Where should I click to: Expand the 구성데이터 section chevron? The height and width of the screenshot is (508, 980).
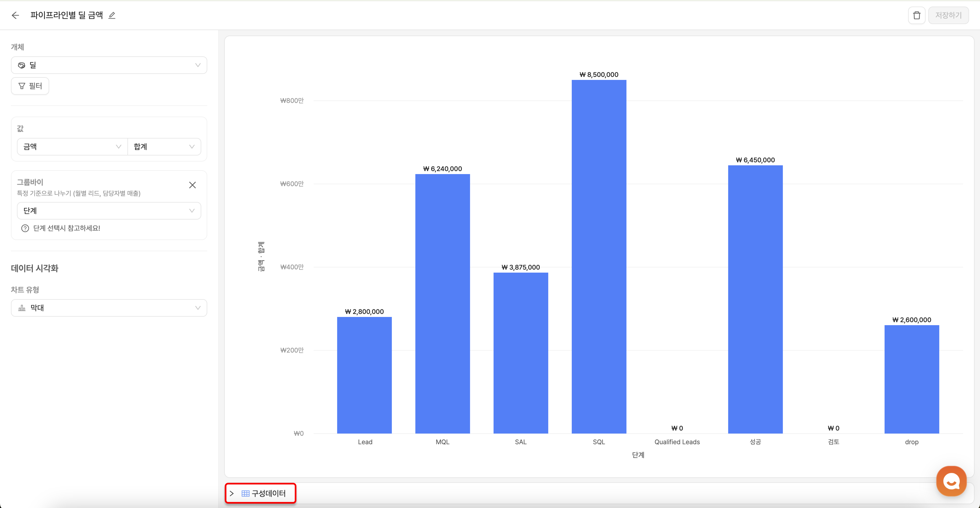pos(232,494)
